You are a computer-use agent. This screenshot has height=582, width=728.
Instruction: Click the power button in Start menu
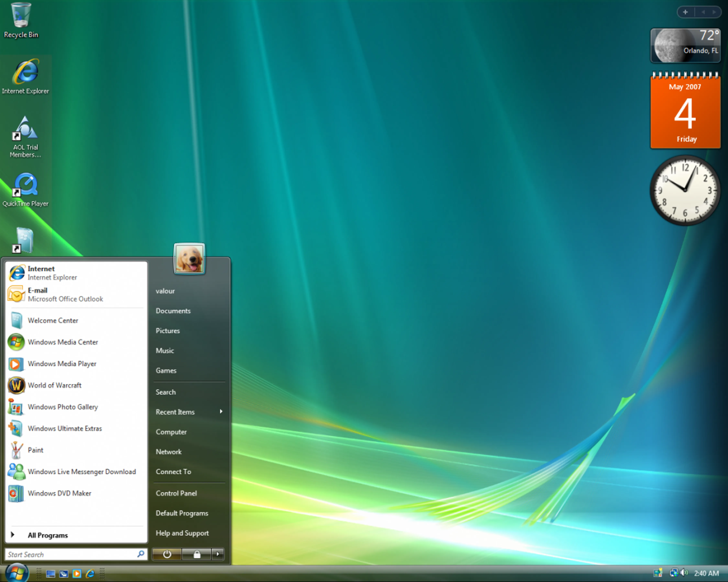pos(167,554)
